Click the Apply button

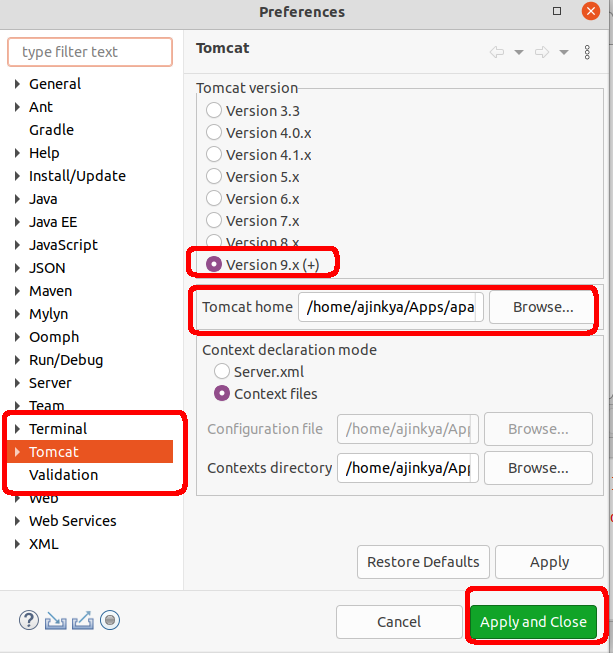coord(549,562)
